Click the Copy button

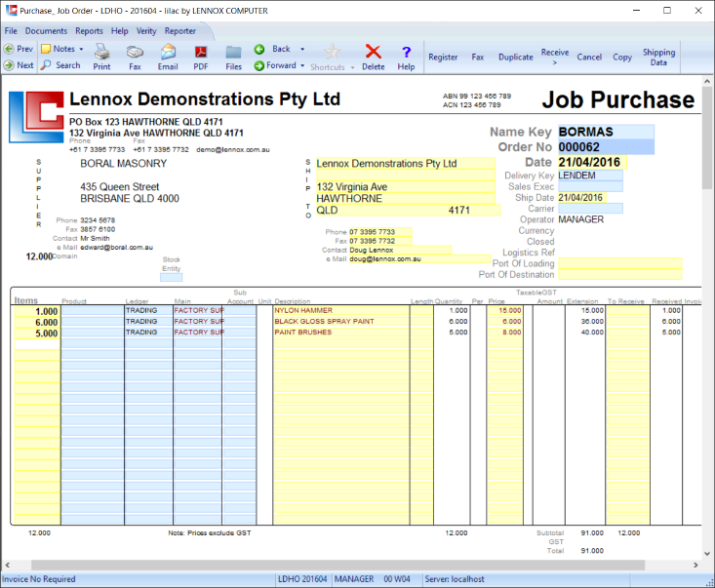(x=622, y=57)
